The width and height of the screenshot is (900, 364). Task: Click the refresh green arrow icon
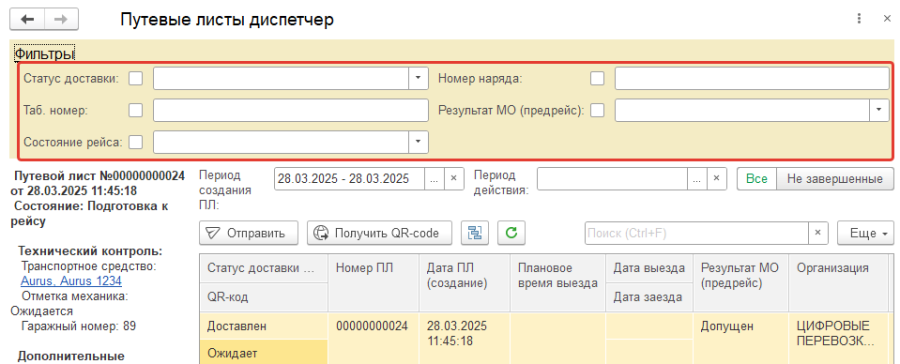click(x=511, y=233)
